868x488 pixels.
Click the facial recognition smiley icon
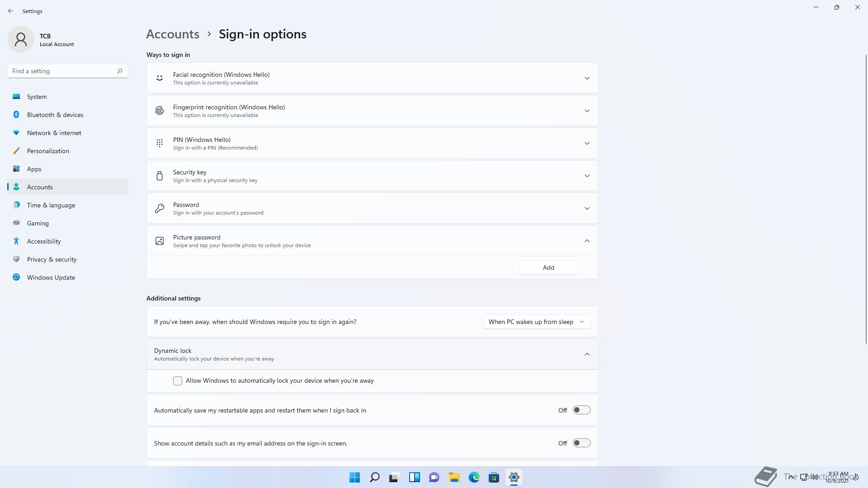[160, 78]
